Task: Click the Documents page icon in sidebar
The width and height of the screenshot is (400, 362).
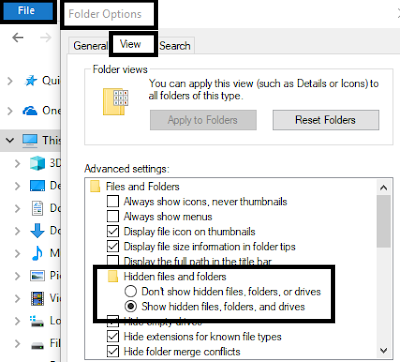Action: coord(37,208)
